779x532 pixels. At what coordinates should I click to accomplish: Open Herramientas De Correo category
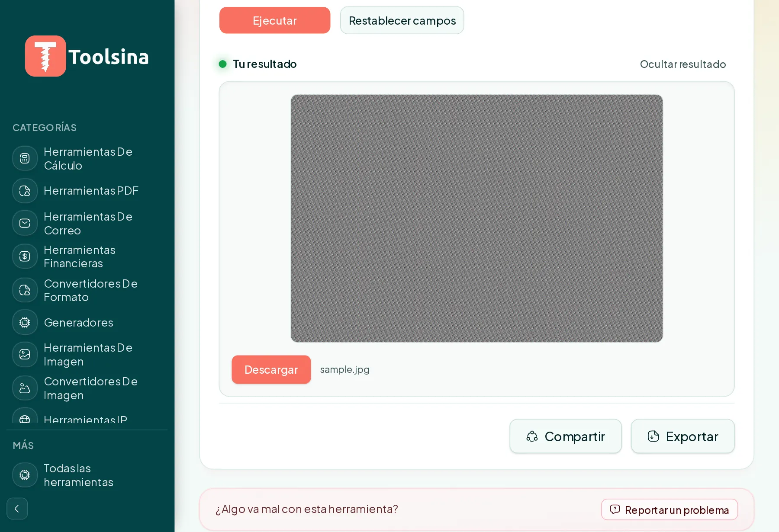click(88, 223)
